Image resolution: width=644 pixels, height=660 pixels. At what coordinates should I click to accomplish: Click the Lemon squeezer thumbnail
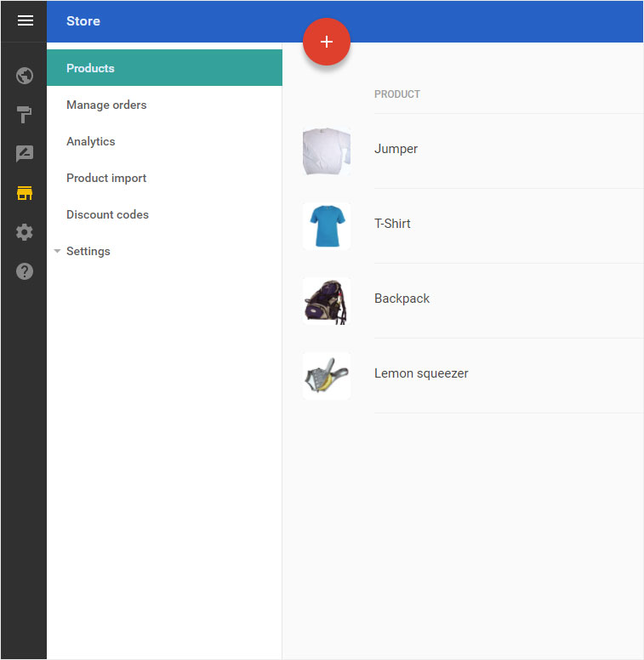click(326, 376)
